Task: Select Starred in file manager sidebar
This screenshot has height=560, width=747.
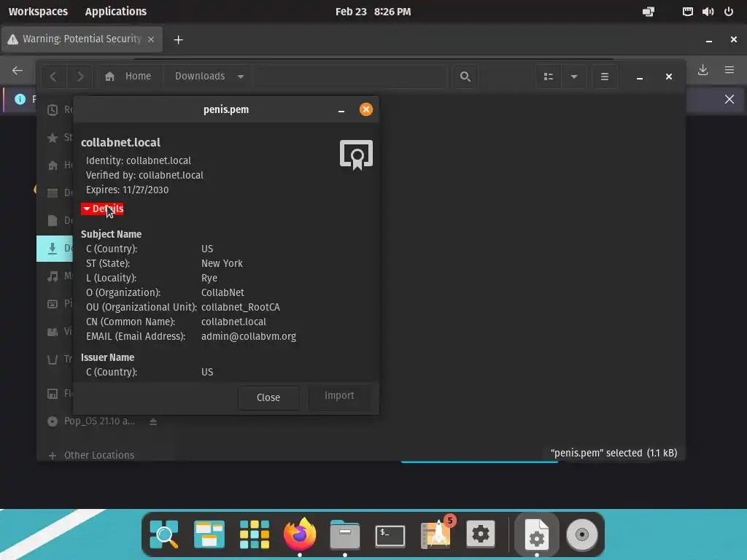Action: click(55, 138)
